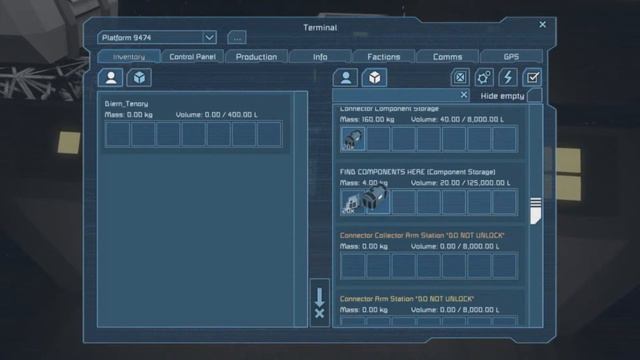The height and width of the screenshot is (360, 640).
Task: Open the Comms tab
Action: tap(447, 57)
